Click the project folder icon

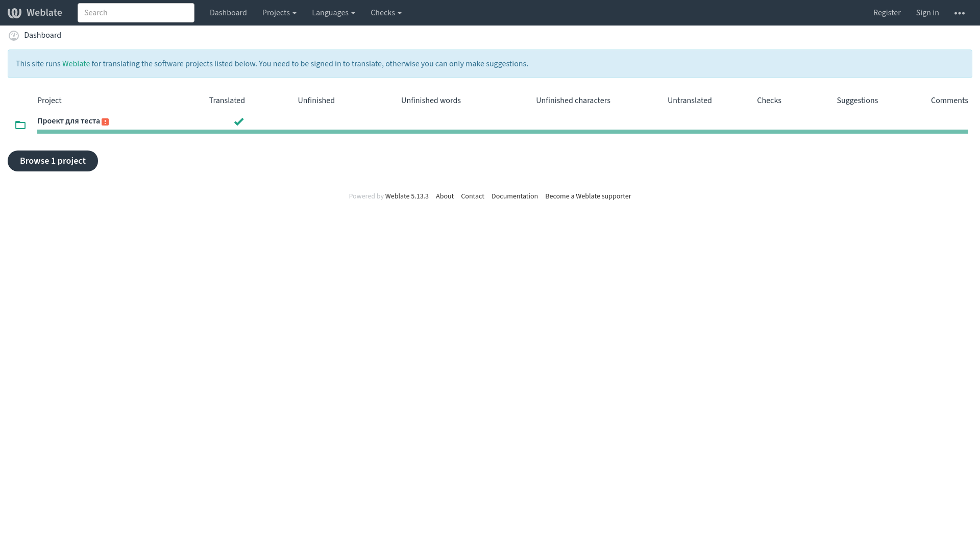(20, 125)
